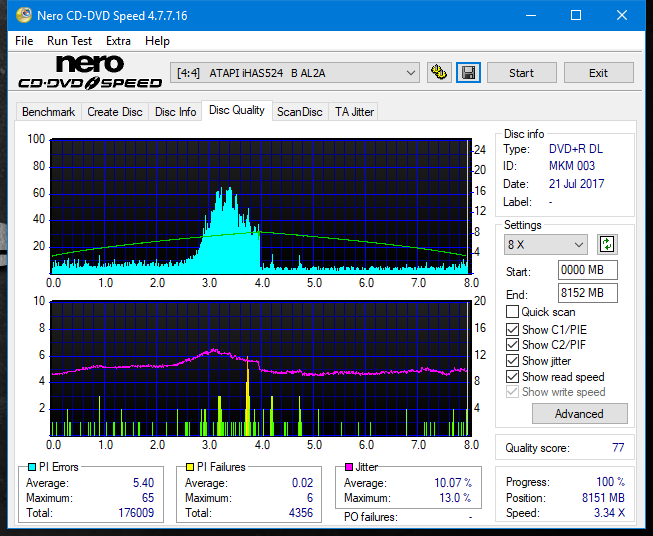Disable Show jitter checkbox
This screenshot has height=536, width=653.
click(512, 361)
